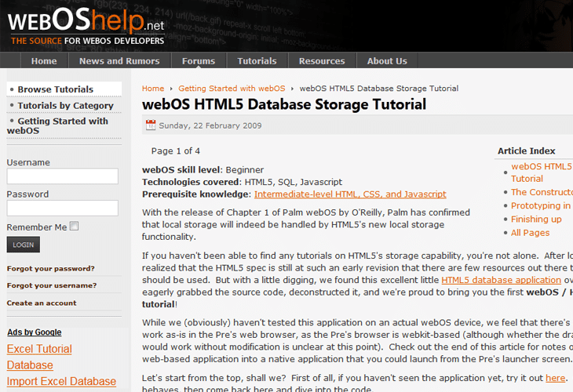The height and width of the screenshot is (392, 573).
Task: Click the webOShelp.net logo
Action: [86, 20]
